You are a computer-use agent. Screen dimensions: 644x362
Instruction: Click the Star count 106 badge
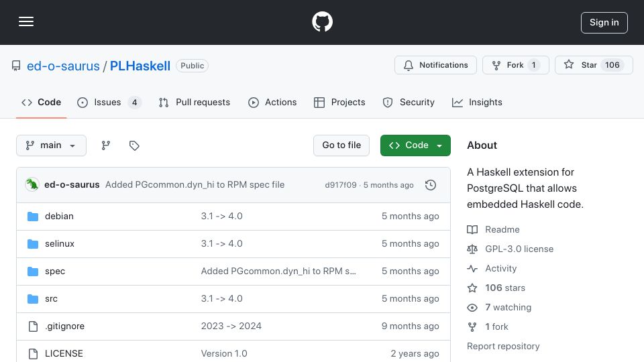click(x=612, y=65)
